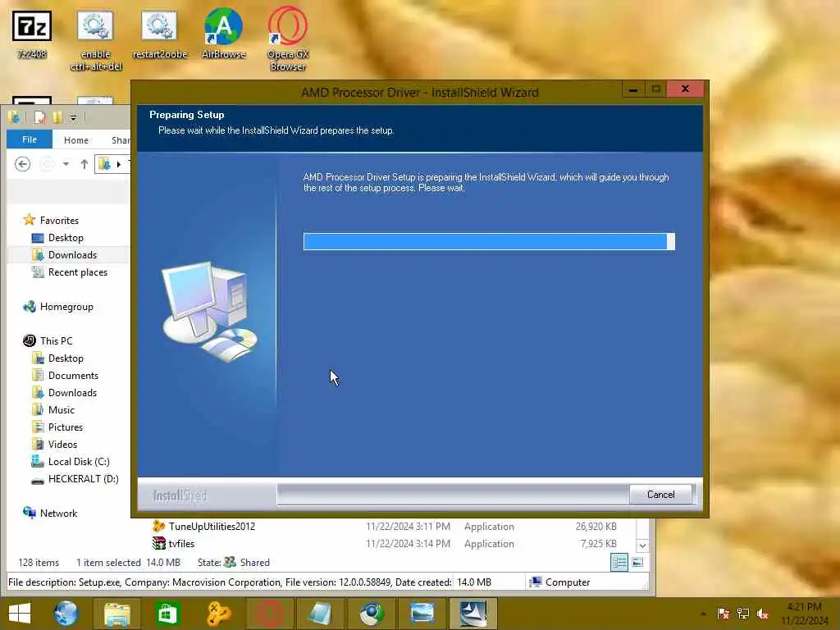Select This PC in navigation pane

pos(56,340)
